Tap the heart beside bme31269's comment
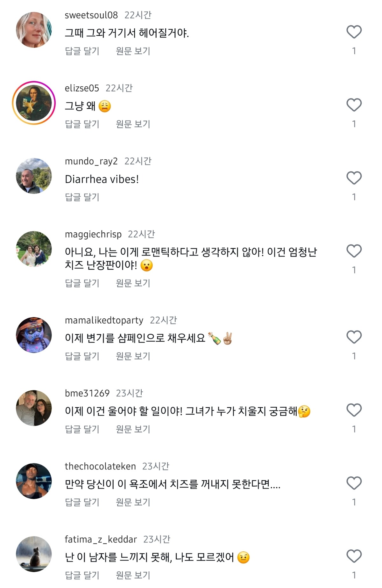382x588 pixels. (x=354, y=410)
